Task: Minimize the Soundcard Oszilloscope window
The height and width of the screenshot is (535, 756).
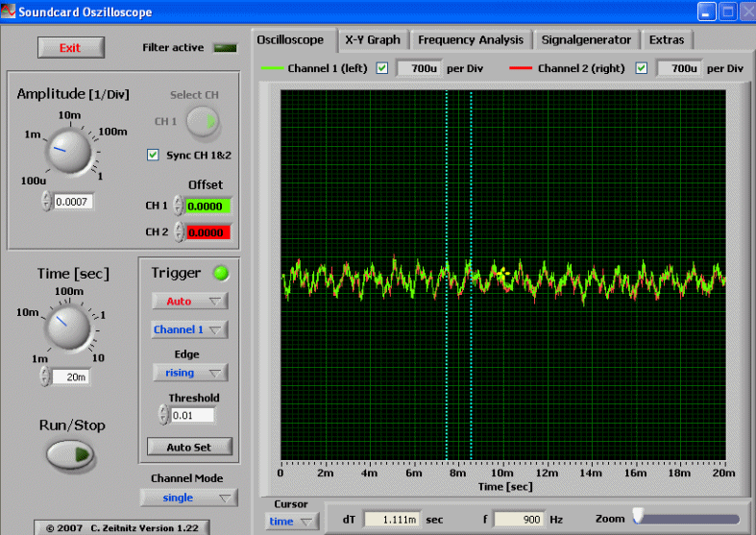Action: point(706,12)
